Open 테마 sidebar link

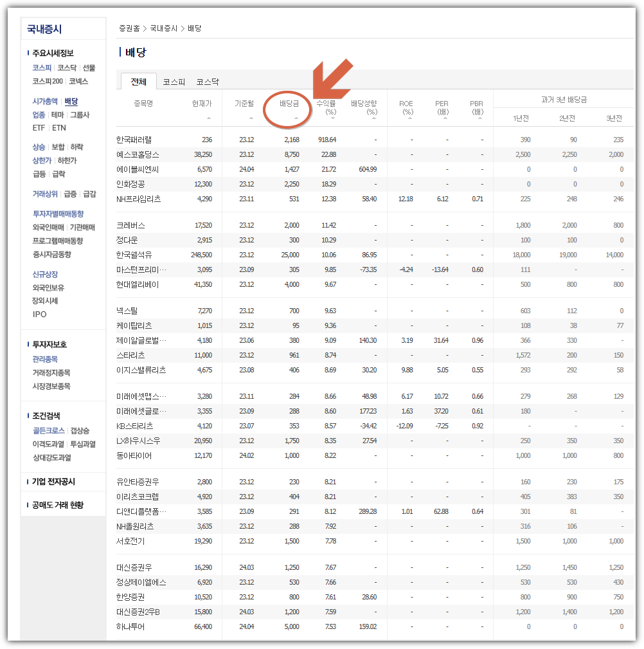pyautogui.click(x=58, y=114)
